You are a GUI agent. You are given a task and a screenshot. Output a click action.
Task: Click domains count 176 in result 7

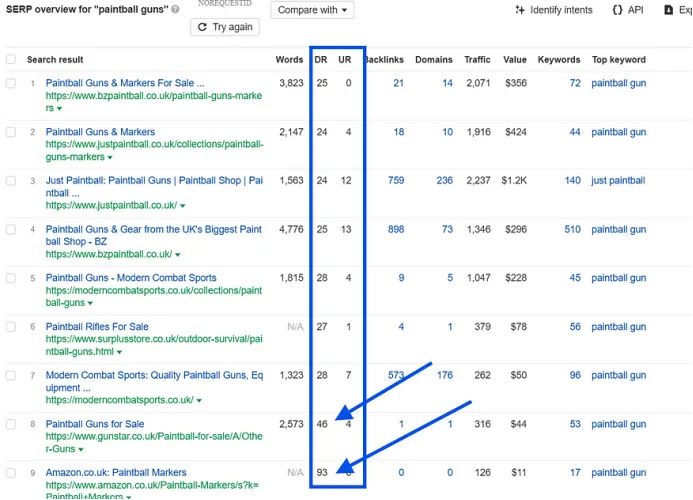(x=445, y=375)
